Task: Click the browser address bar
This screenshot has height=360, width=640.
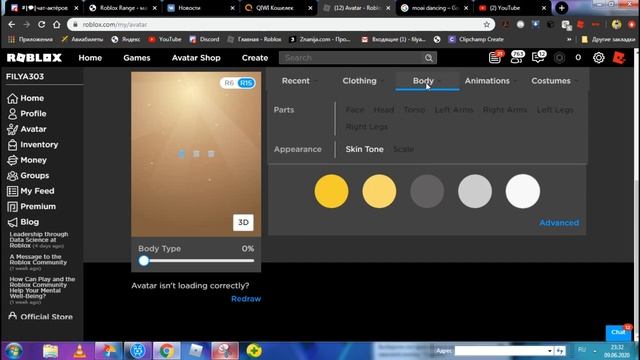Action: [x=281, y=24]
